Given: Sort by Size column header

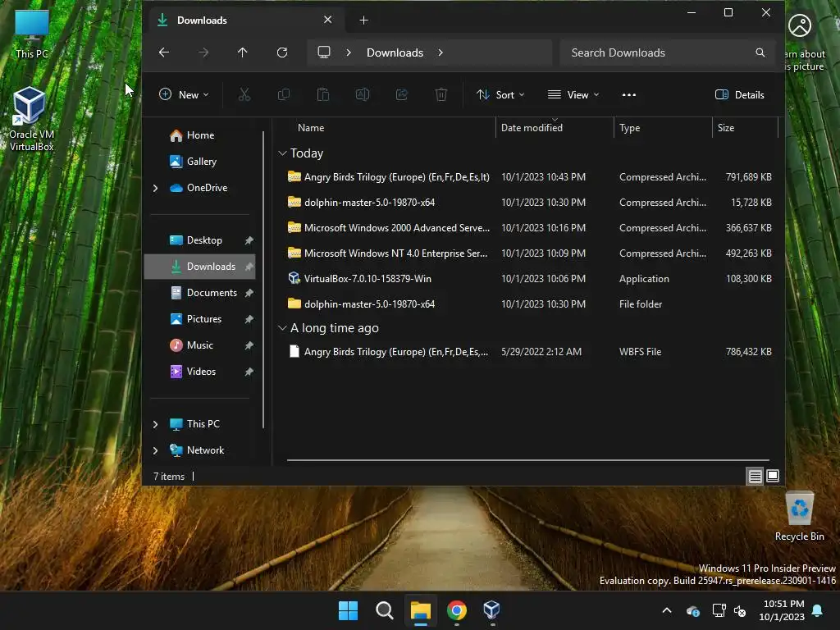Looking at the screenshot, I should tap(745, 128).
